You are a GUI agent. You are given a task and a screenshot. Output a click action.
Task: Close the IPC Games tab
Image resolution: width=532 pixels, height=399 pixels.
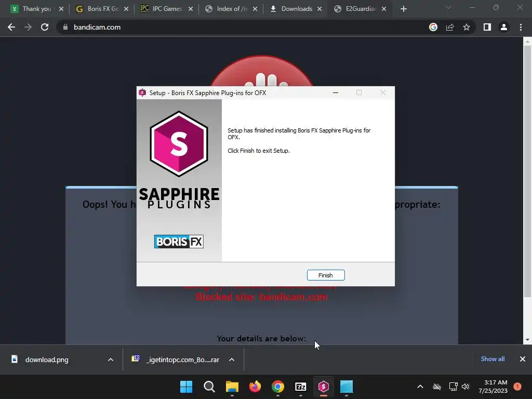coord(191,9)
